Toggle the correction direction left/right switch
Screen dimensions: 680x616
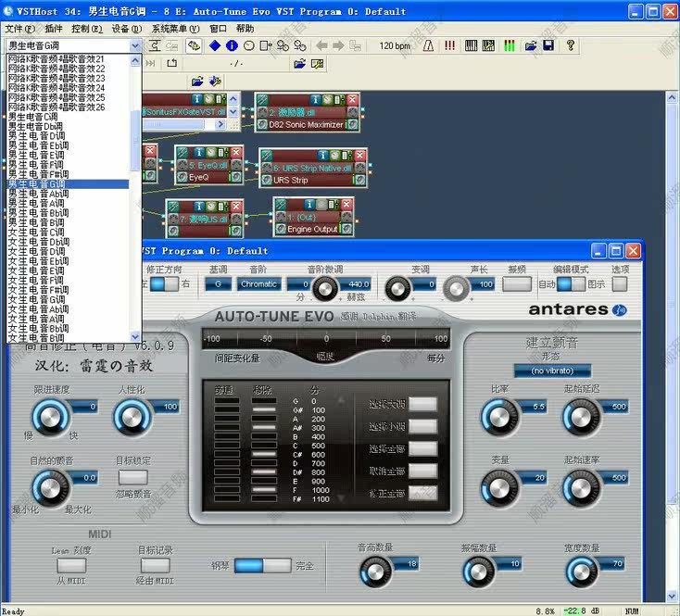pyautogui.click(x=164, y=284)
